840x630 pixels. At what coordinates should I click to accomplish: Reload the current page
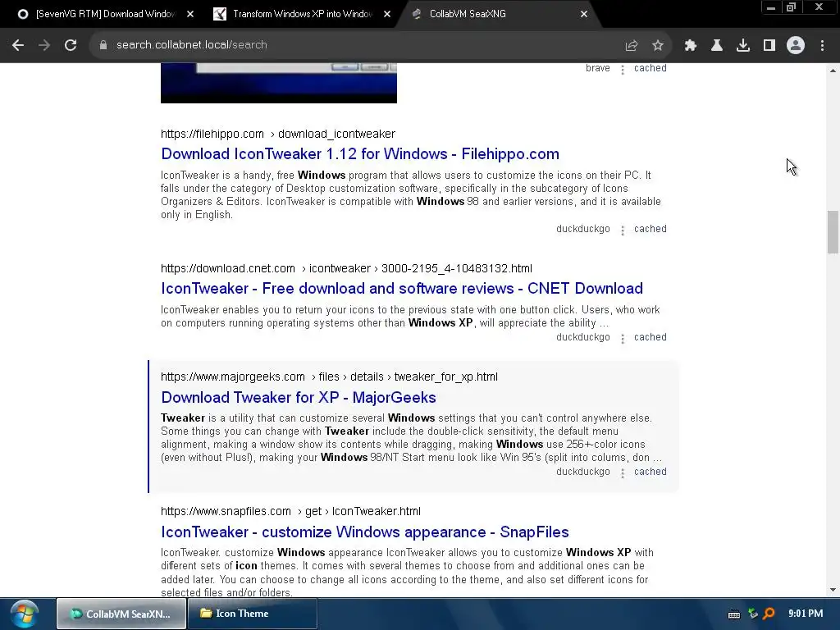pos(71,45)
